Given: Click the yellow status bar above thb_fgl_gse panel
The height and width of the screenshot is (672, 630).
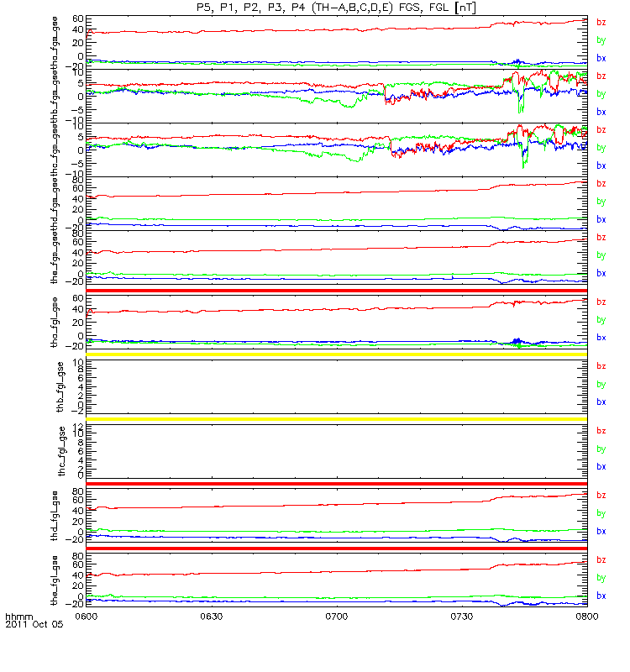Looking at the screenshot, I should (337, 354).
